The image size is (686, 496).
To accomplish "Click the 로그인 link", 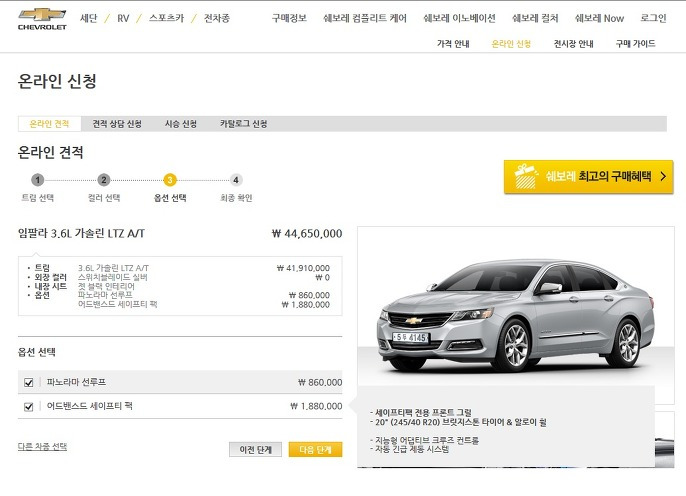I will (653, 18).
